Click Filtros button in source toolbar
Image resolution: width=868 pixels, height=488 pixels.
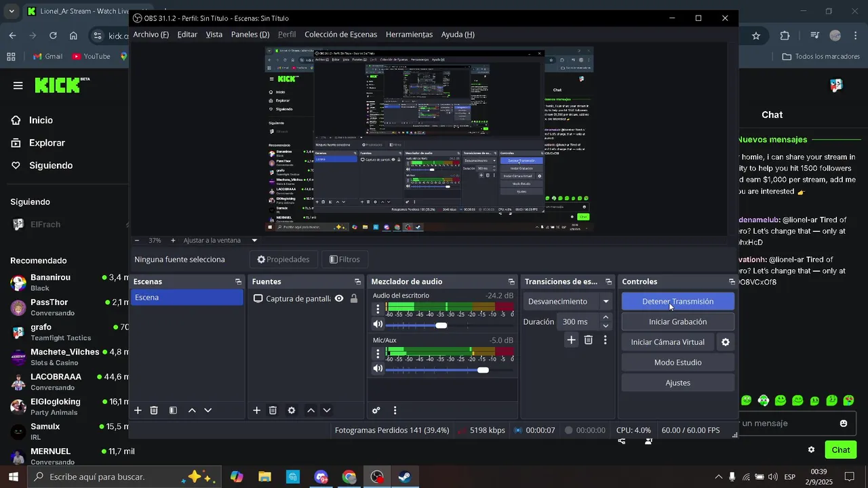(x=344, y=260)
